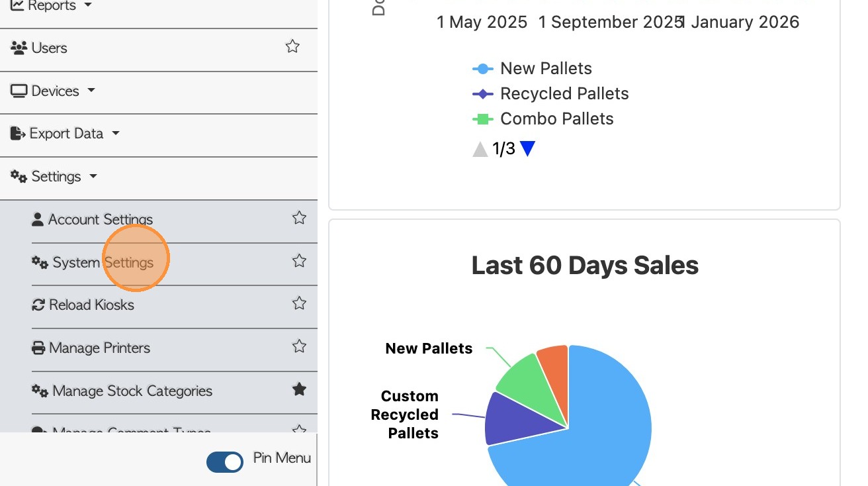
Task: Toggle the Pin Menu switch
Action: tap(225, 462)
